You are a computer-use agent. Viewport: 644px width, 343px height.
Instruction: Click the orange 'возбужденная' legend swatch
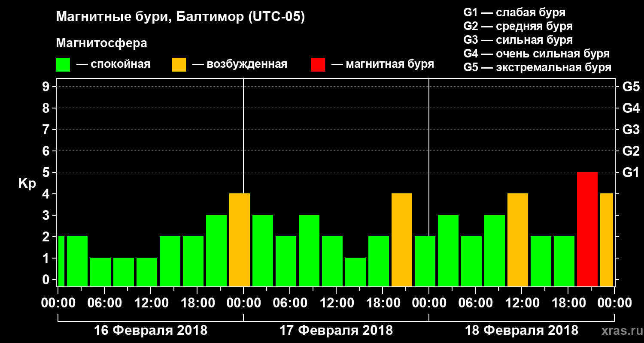(179, 65)
